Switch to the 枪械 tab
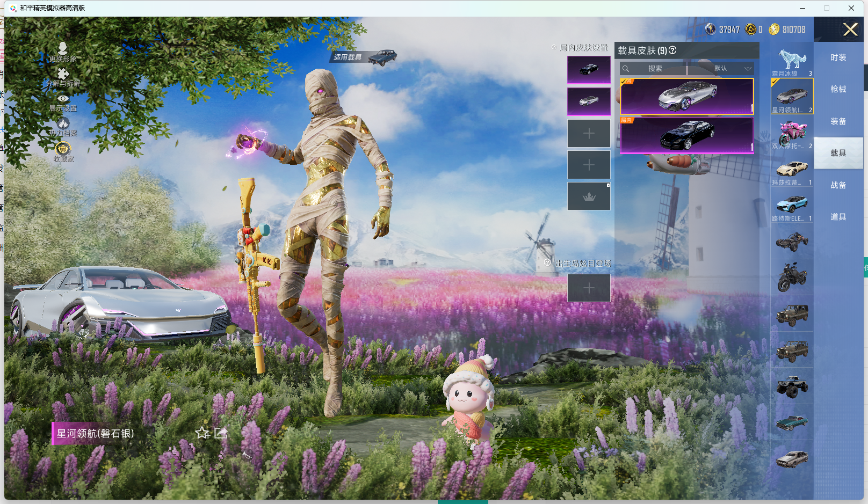The width and height of the screenshot is (868, 504). pos(838,89)
